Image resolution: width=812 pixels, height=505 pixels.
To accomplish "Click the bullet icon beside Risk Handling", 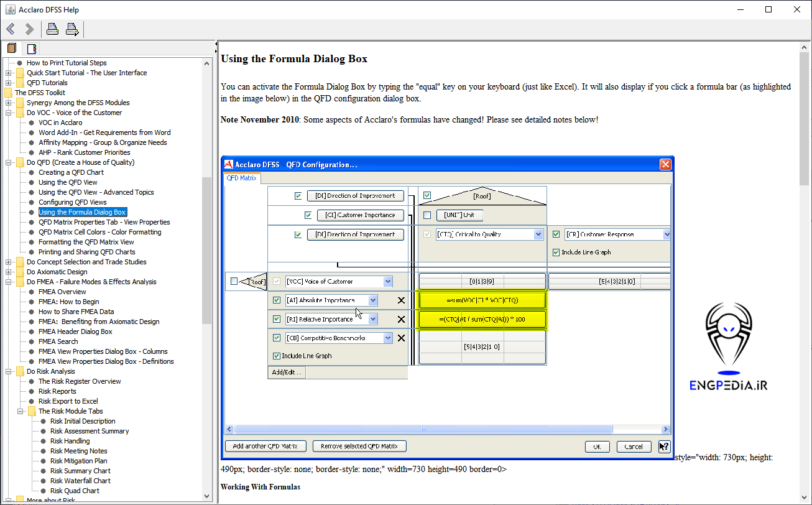I will 44,441.
